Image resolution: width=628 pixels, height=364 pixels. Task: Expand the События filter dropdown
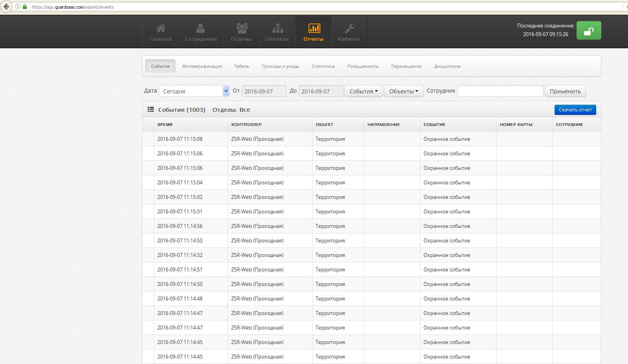point(363,91)
